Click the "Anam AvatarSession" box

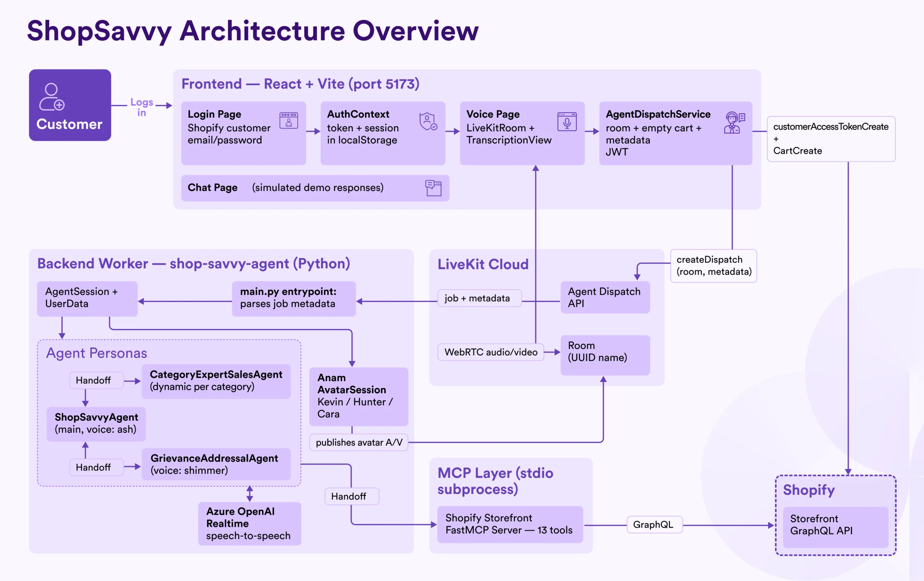point(359,396)
